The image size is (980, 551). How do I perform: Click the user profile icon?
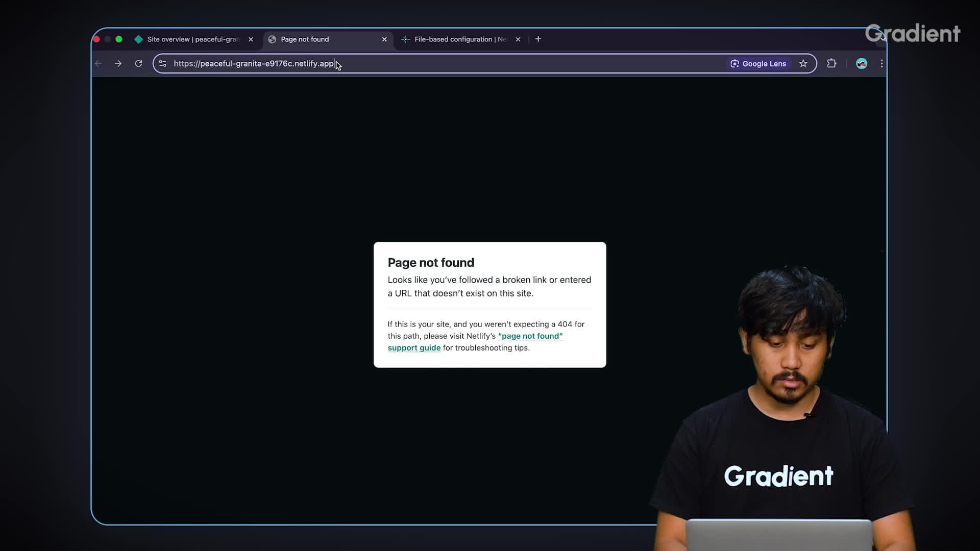(862, 63)
